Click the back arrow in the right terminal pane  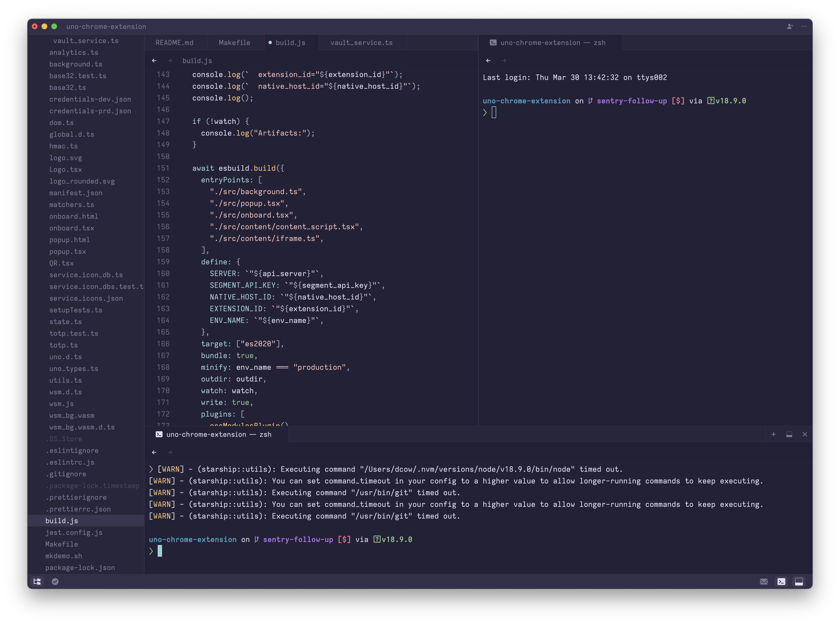[x=488, y=60]
